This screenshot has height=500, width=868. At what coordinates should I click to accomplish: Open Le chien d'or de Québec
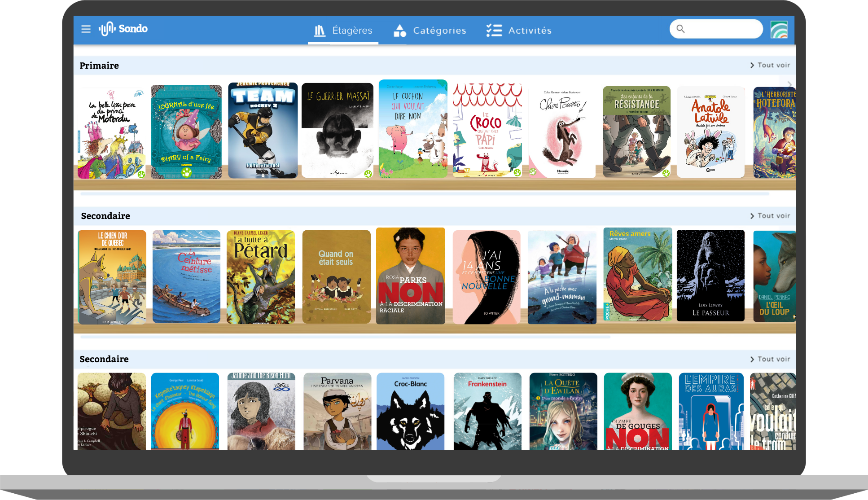pyautogui.click(x=112, y=277)
